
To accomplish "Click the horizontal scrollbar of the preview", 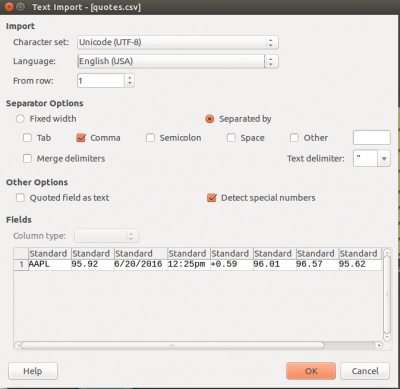I will coord(173,345).
